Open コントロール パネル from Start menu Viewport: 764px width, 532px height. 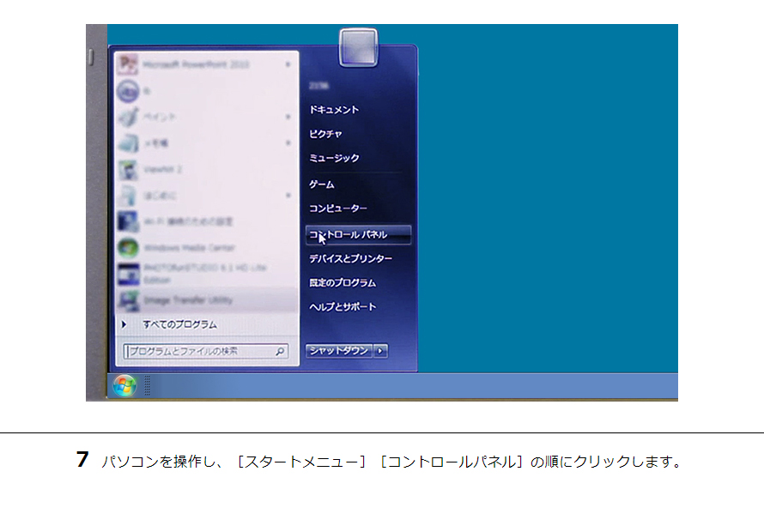(358, 234)
